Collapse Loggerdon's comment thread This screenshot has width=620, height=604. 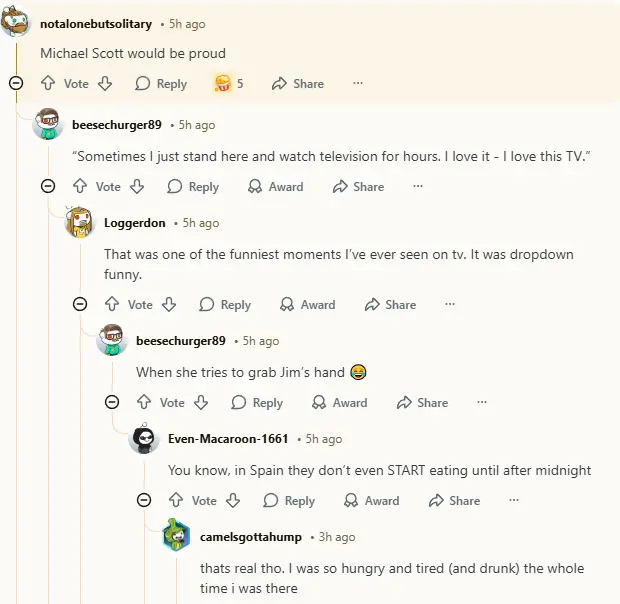[80, 304]
